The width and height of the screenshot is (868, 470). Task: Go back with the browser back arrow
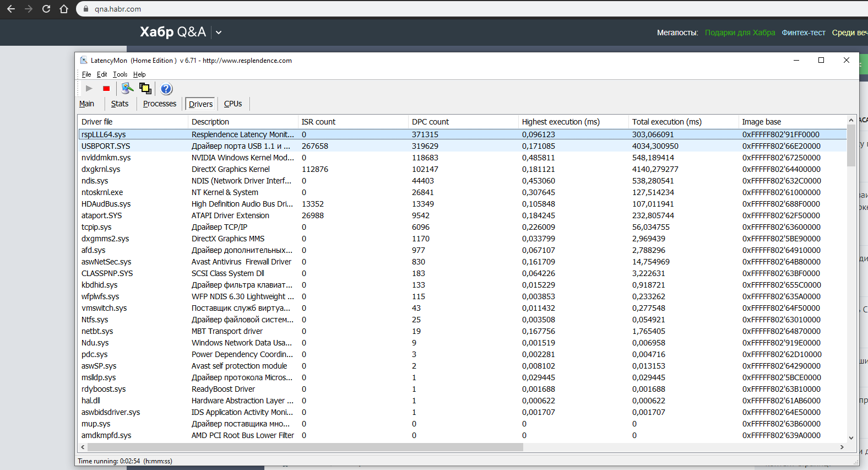coord(11,9)
